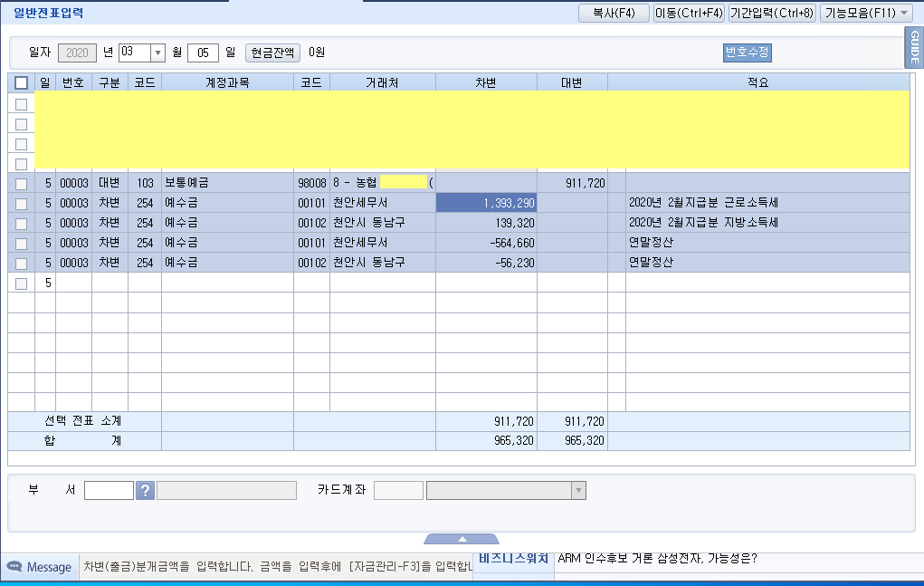Open the ARM 인수후보 거론 삼성전자 headline
Viewport: 924px width, 586px height.
coord(657,558)
